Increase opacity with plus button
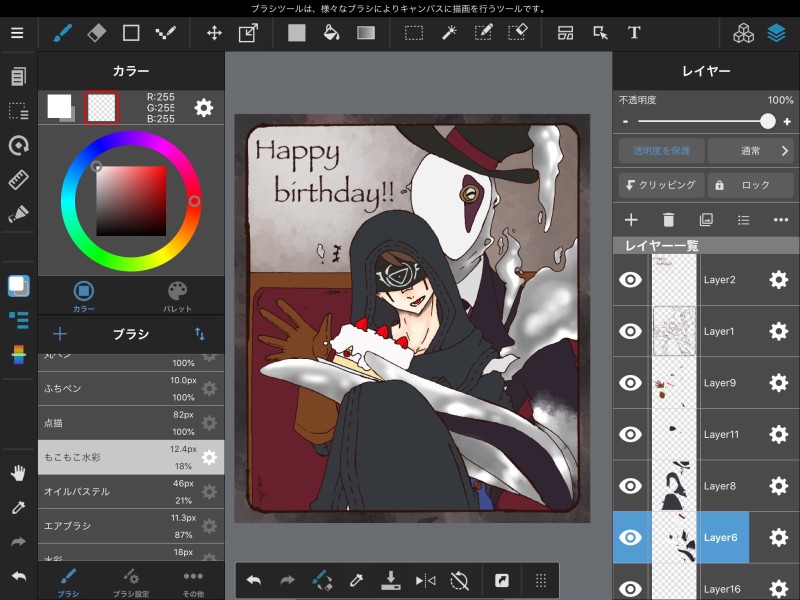The image size is (800, 600). [x=787, y=121]
